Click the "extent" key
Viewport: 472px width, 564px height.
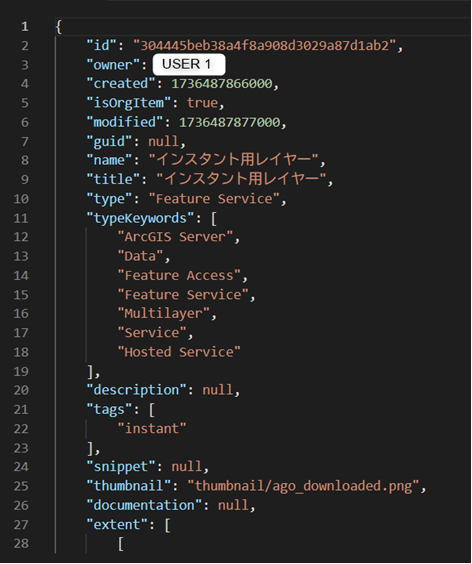tap(117, 524)
